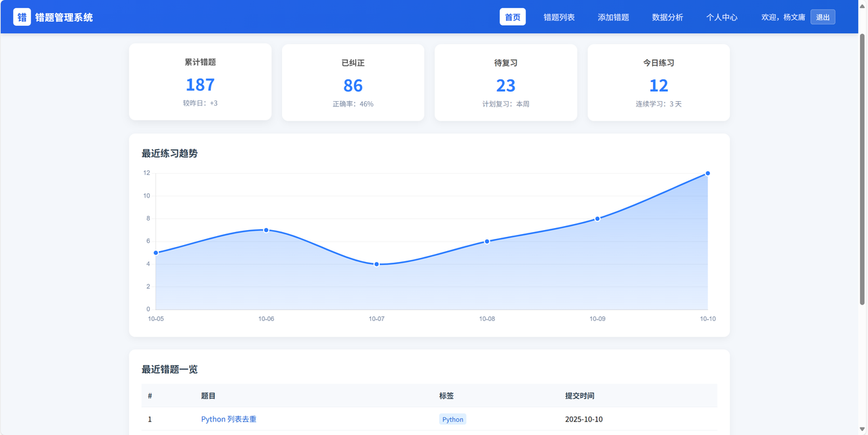Viewport: 868px width, 435px height.
Task: Click the 题目 column header
Action: (x=208, y=396)
